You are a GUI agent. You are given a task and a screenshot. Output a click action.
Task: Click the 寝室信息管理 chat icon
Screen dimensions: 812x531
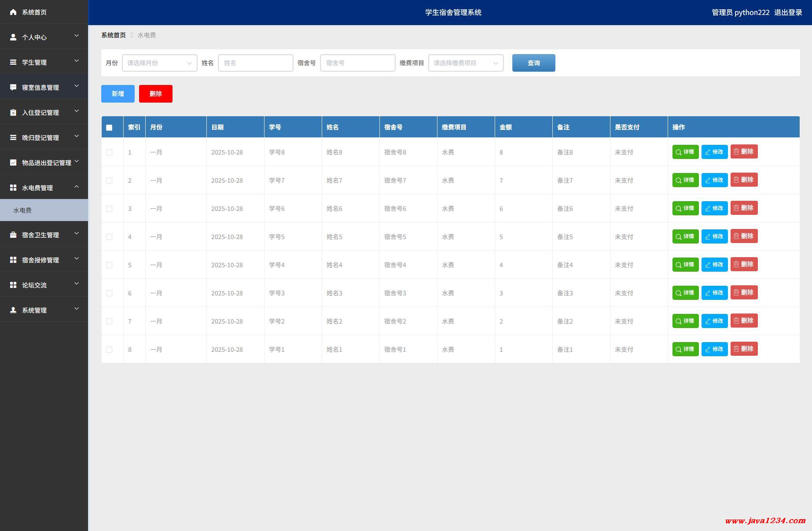click(13, 88)
